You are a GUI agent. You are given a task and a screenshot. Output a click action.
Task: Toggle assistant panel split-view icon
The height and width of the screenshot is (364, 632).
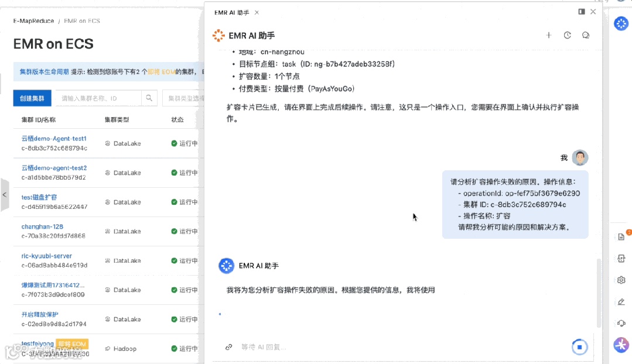(581, 12)
